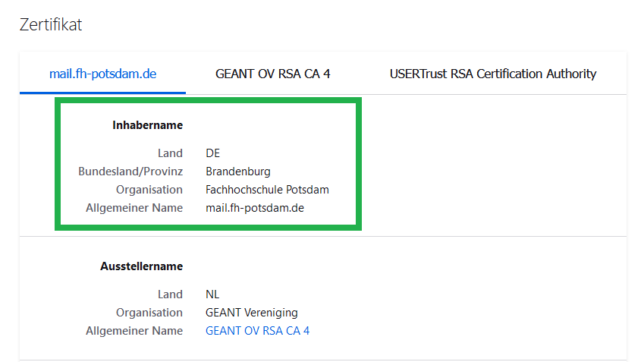The image size is (644, 362).
Task: Open the GEANT OV RSA CA 4 tab
Action: click(272, 74)
